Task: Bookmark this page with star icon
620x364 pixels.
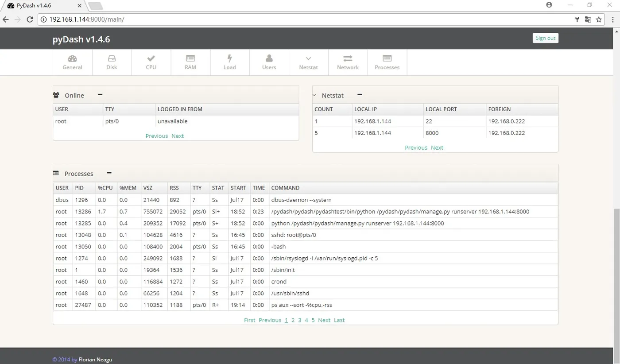Action: [x=599, y=19]
